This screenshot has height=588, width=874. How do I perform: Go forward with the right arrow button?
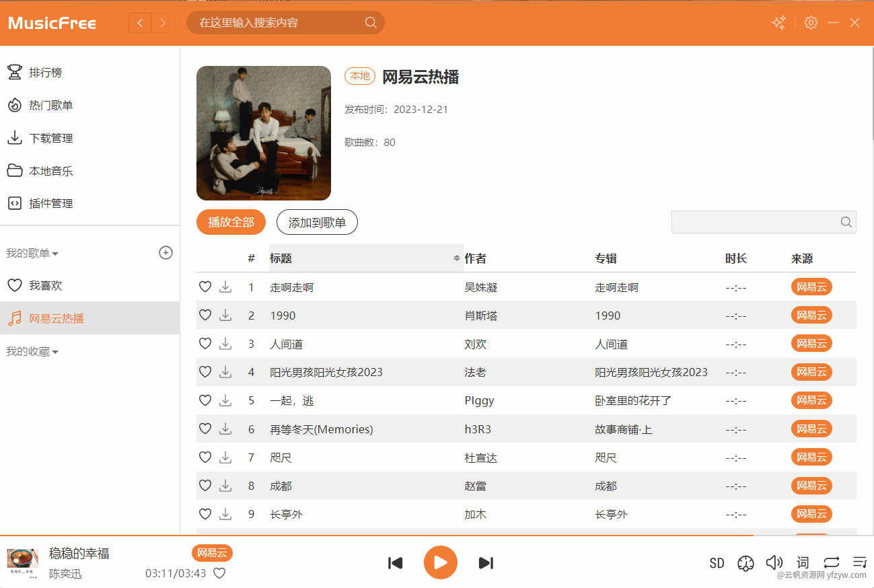tap(163, 23)
